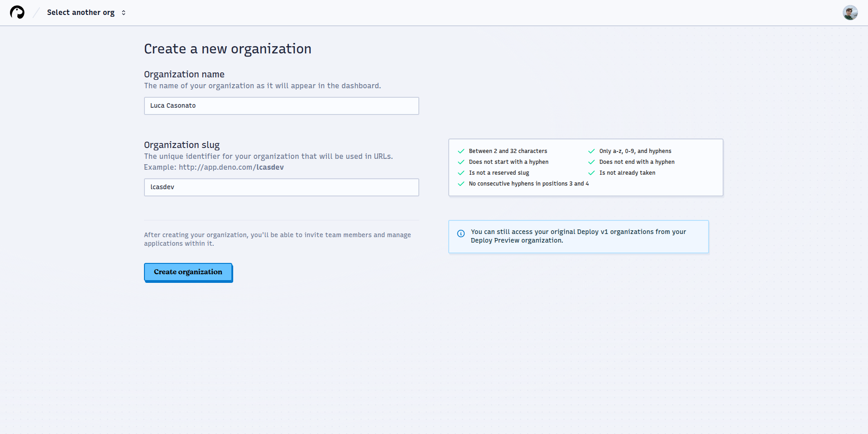Expand the "Select another org" chevron
Image resolution: width=868 pixels, height=434 pixels.
tap(123, 12)
